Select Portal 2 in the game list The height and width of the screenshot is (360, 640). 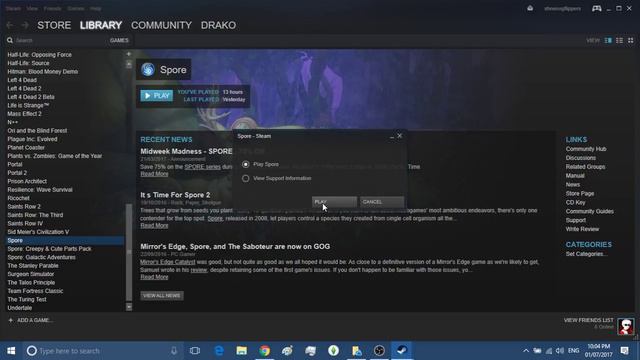pyautogui.click(x=17, y=173)
